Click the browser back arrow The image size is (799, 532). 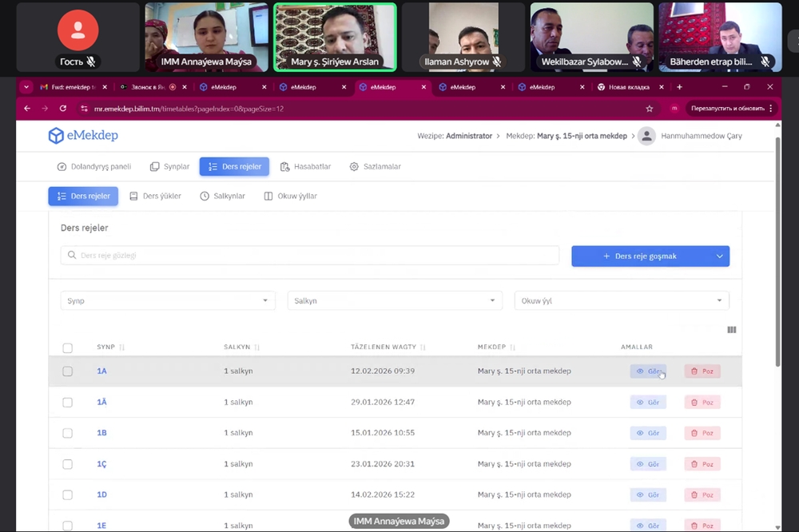[x=27, y=109]
